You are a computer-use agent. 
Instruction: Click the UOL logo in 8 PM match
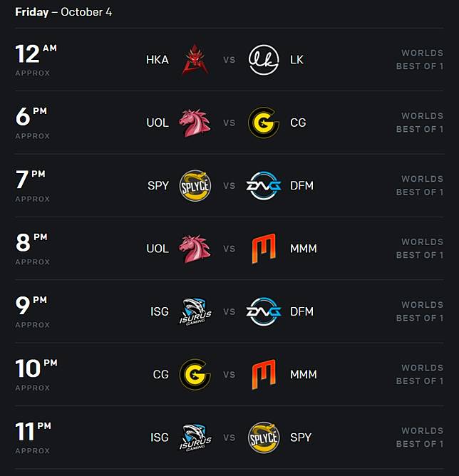(195, 249)
